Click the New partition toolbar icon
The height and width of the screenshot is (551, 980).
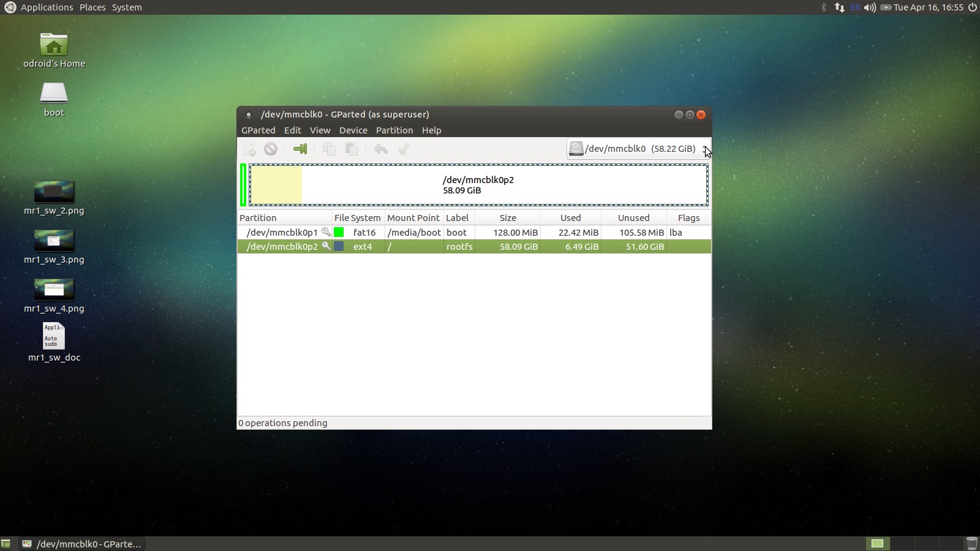pyautogui.click(x=249, y=149)
